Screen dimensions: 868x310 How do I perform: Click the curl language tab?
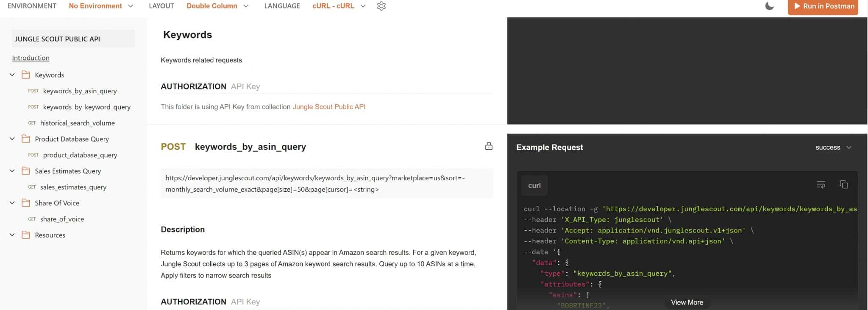pos(534,185)
